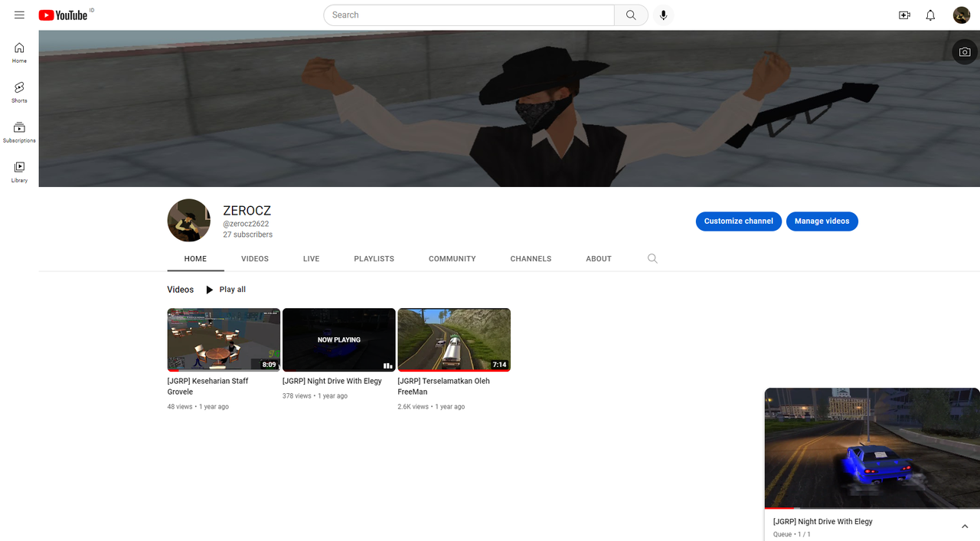This screenshot has height=541, width=980.
Task: Switch to the VIDEOS tab
Action: point(255,259)
